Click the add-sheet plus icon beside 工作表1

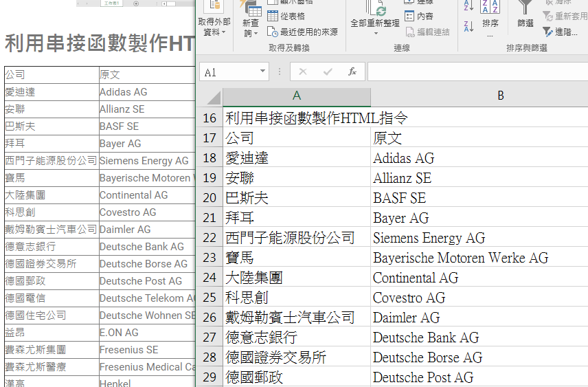pos(136,3)
